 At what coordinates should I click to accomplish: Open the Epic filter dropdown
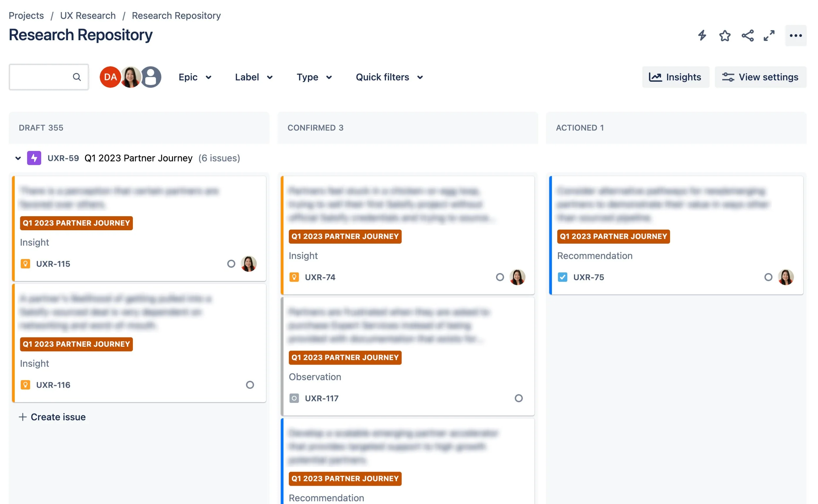(x=195, y=77)
